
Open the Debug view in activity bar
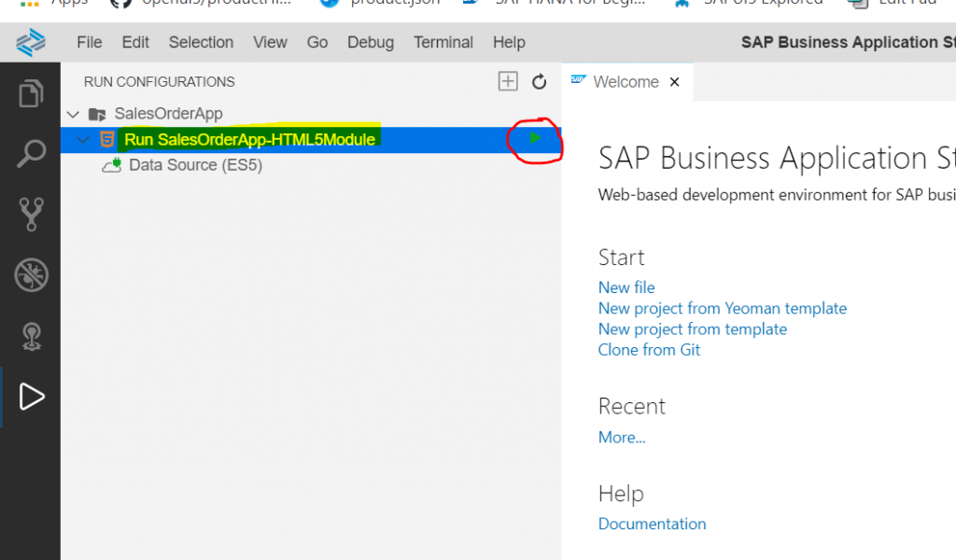coord(31,274)
